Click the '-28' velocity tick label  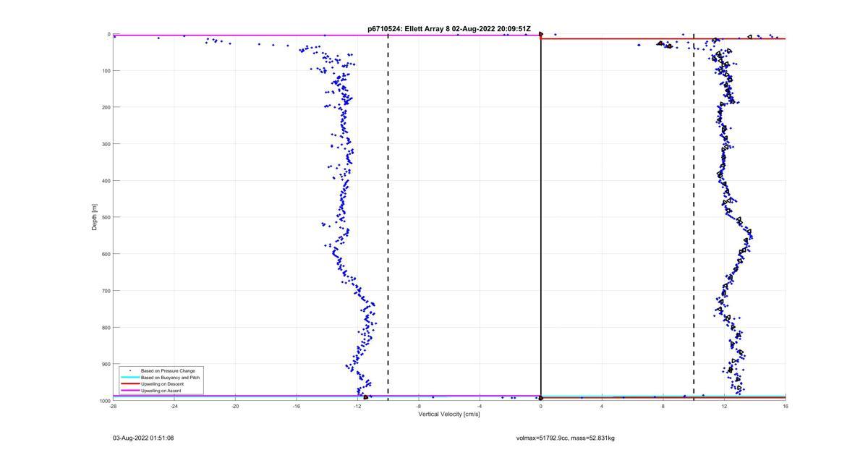pos(113,406)
